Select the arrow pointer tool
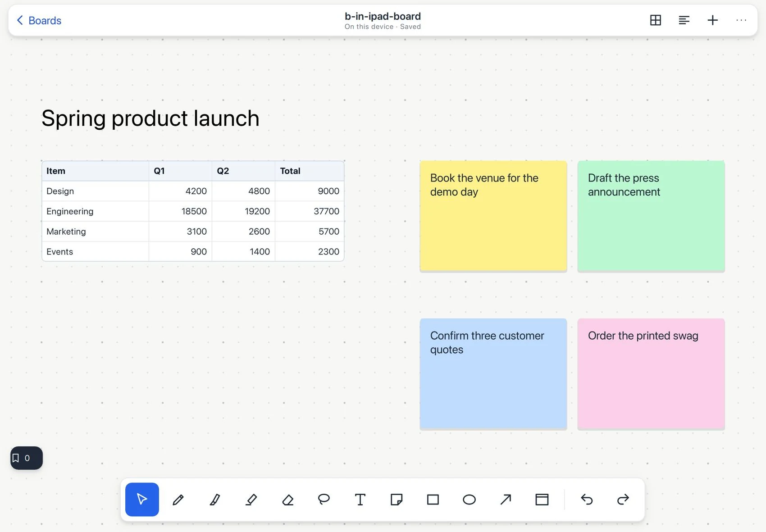This screenshot has height=532, width=766. coord(142,499)
